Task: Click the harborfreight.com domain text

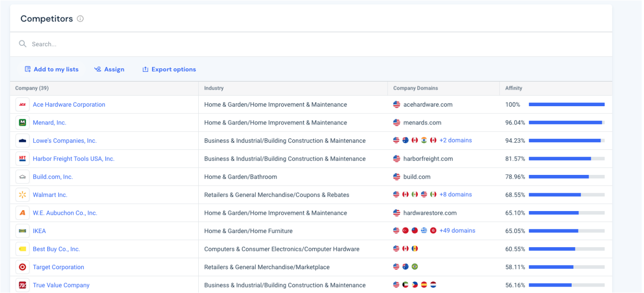Action: 428,159
